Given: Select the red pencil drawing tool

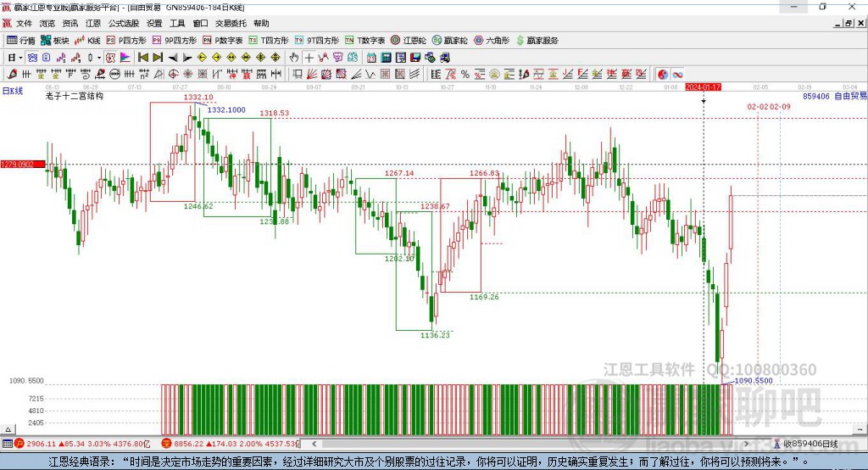Looking at the screenshot, I should 12,75.
